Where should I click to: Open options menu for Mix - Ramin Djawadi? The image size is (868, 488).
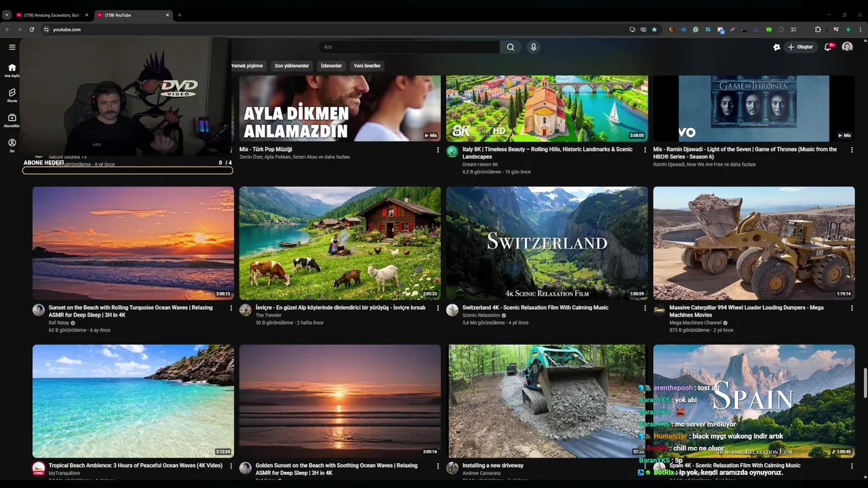tap(852, 150)
